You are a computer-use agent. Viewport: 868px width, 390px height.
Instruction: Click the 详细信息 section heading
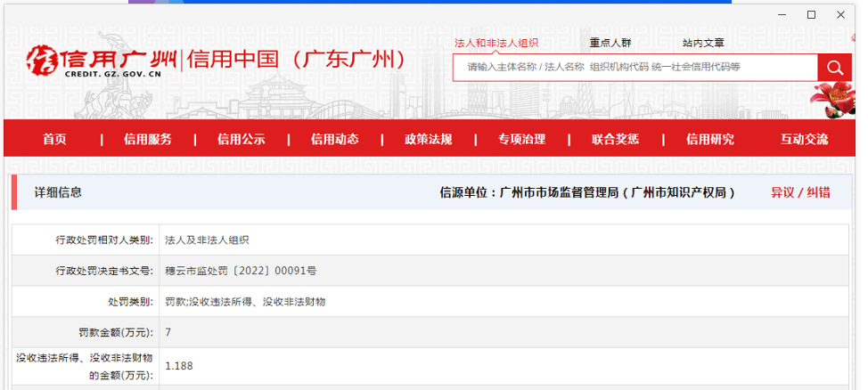(x=58, y=192)
